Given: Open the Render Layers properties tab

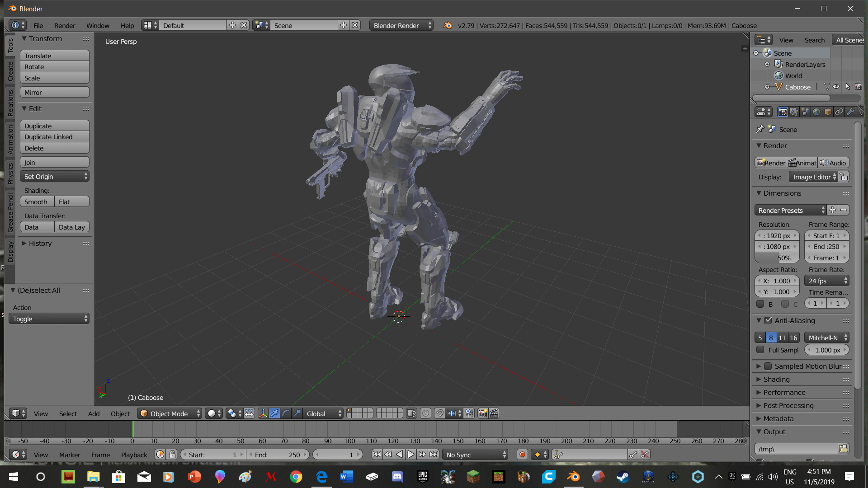Looking at the screenshot, I should point(794,112).
